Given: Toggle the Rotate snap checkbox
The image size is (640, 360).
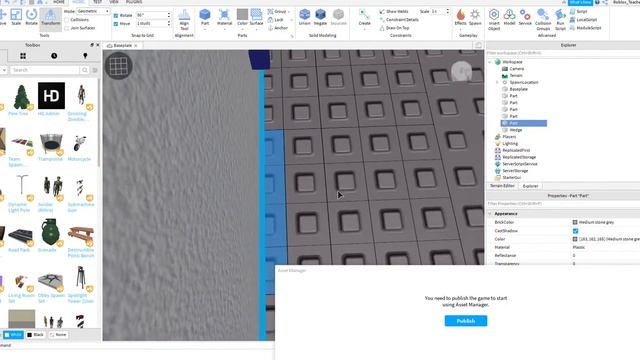Looking at the screenshot, I should tap(116, 16).
